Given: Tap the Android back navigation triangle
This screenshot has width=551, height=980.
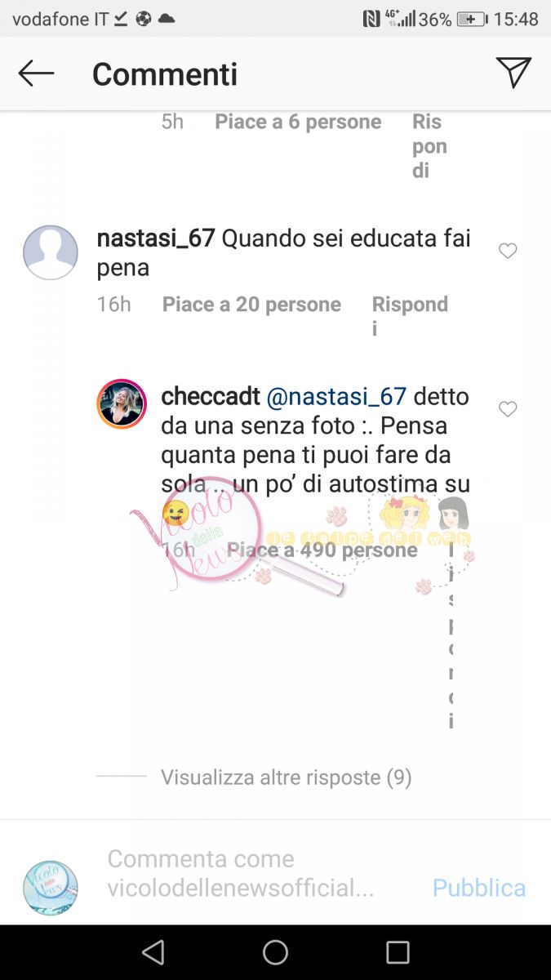Looking at the screenshot, I should [x=153, y=952].
